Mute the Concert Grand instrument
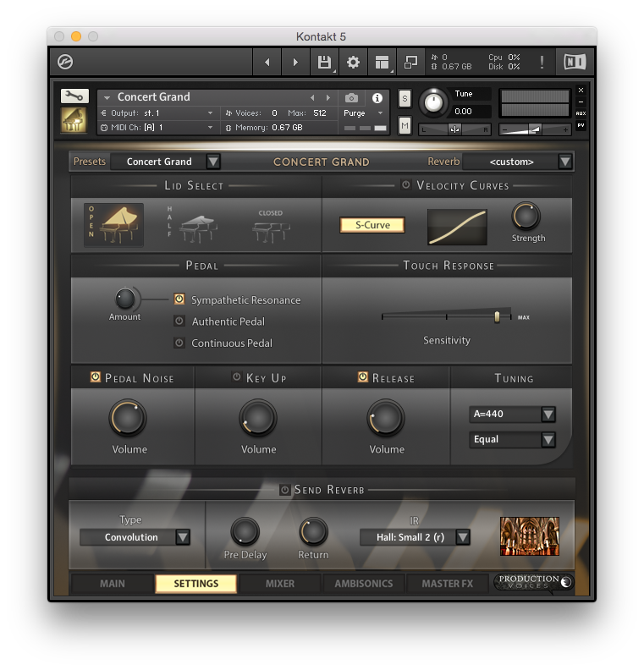 pos(405,125)
